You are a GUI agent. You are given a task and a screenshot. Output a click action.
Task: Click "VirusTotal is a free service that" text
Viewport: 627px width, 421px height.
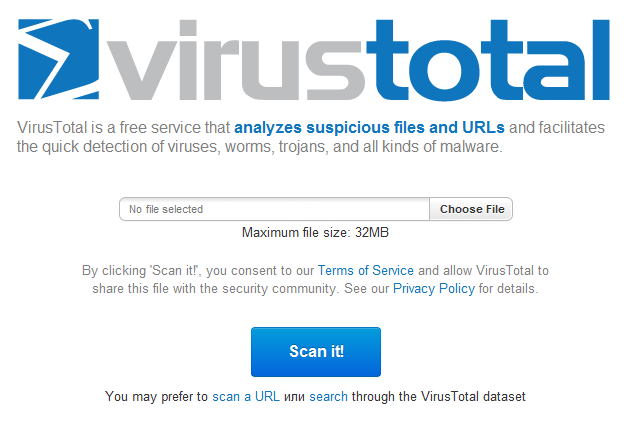pos(124,128)
